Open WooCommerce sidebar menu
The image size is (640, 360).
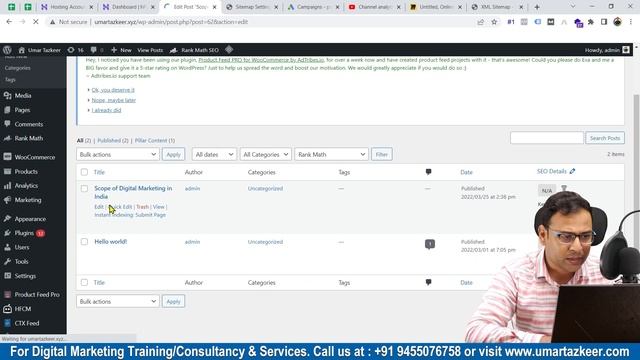[34, 157]
